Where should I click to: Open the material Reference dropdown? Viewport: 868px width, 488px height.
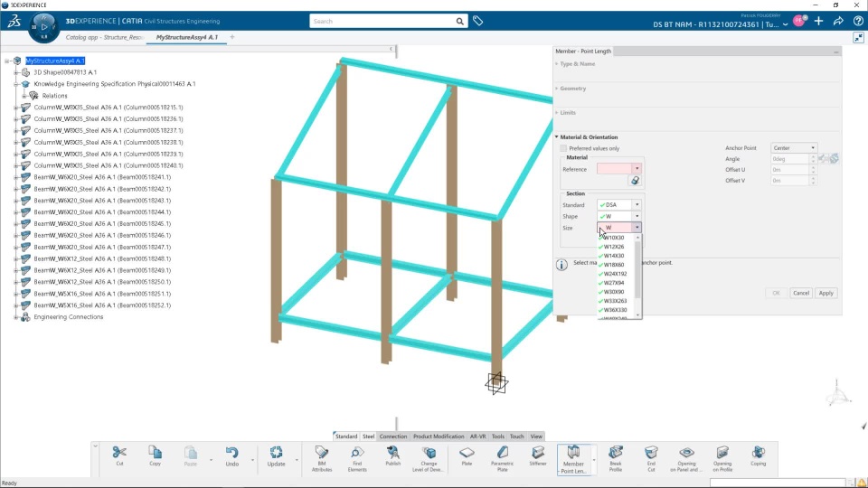point(637,169)
